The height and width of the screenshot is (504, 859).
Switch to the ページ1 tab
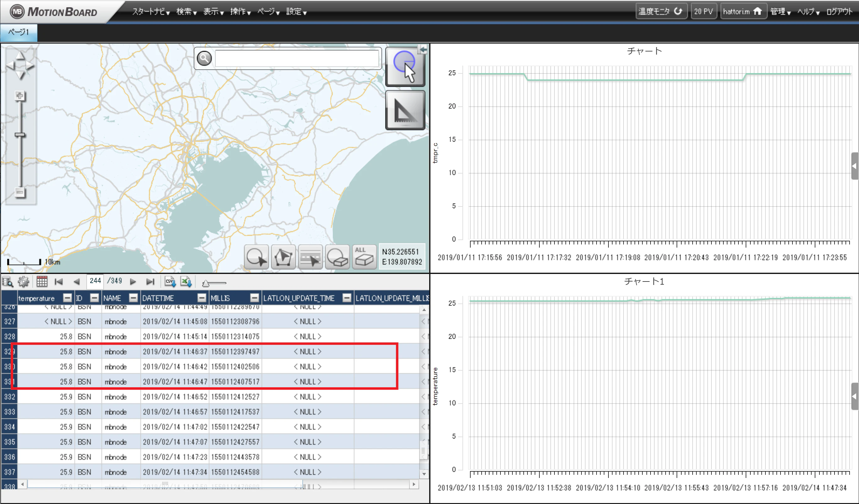(19, 32)
